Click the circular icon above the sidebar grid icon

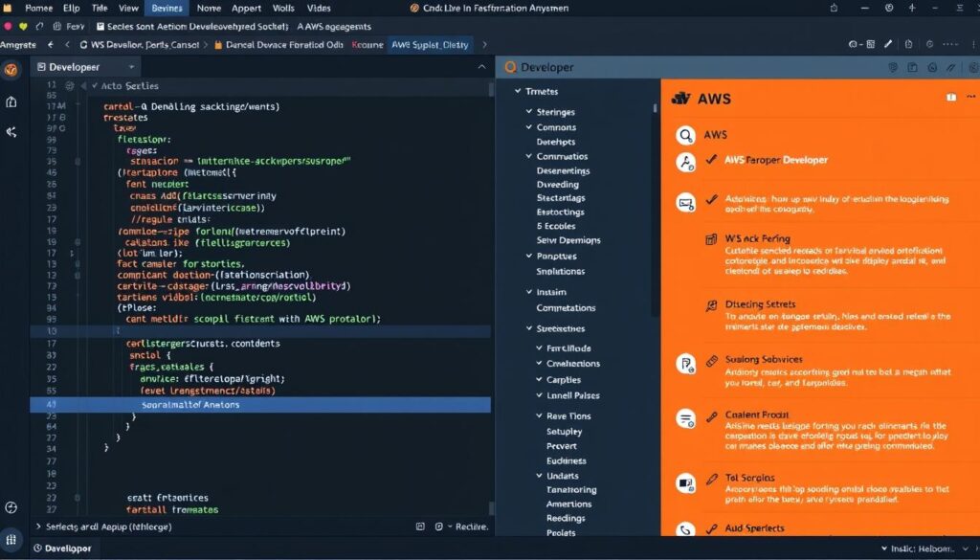pos(11,507)
